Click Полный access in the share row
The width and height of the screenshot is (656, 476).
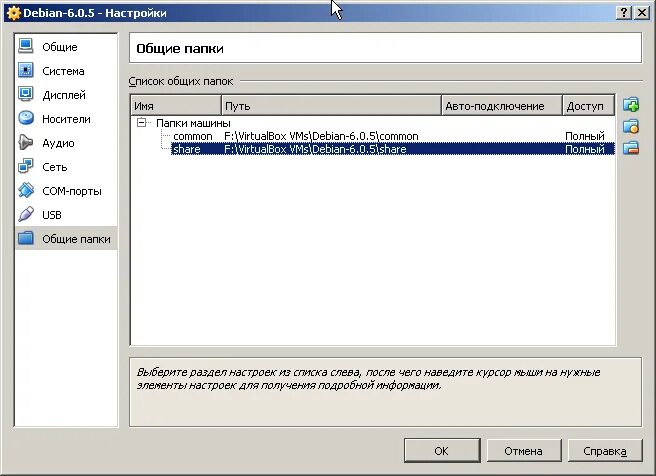coord(584,149)
